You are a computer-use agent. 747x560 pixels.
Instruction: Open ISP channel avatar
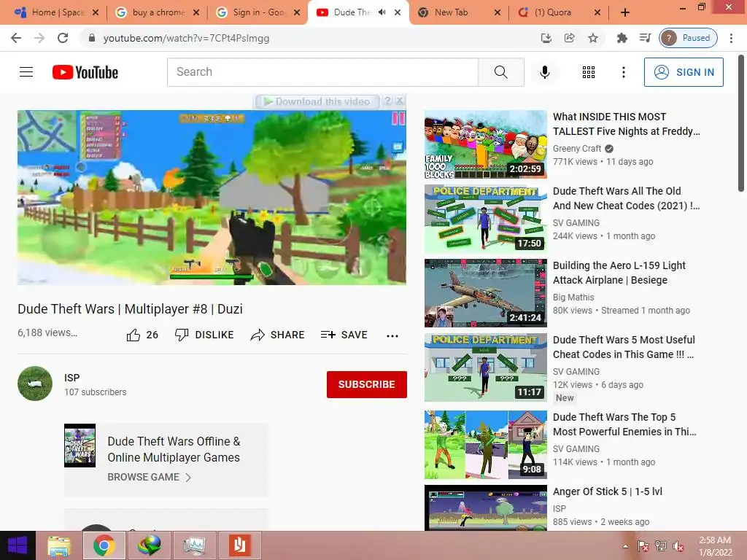coord(35,384)
